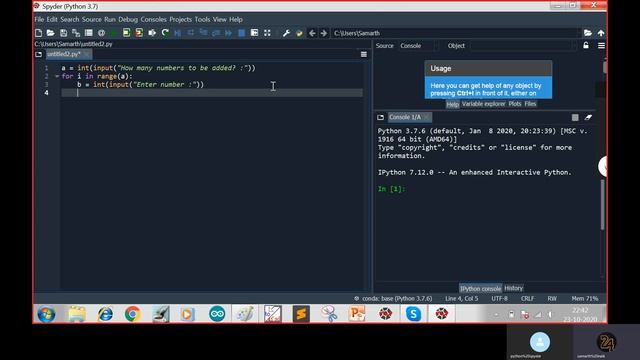Click the debugger step-over current line icon

point(191,33)
